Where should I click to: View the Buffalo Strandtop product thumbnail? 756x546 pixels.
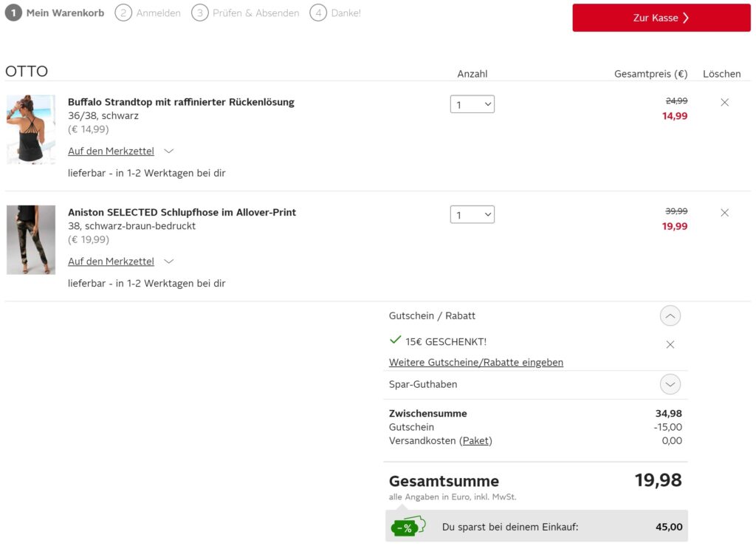[31, 130]
